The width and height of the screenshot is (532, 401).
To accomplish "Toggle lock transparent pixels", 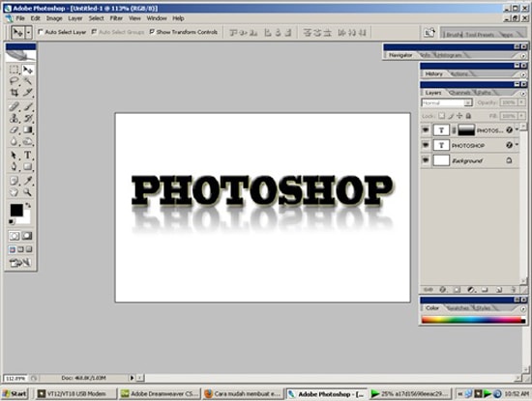I will tap(441, 116).
